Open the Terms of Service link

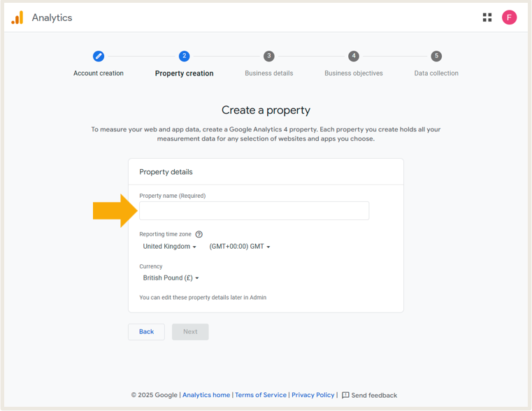coord(261,395)
